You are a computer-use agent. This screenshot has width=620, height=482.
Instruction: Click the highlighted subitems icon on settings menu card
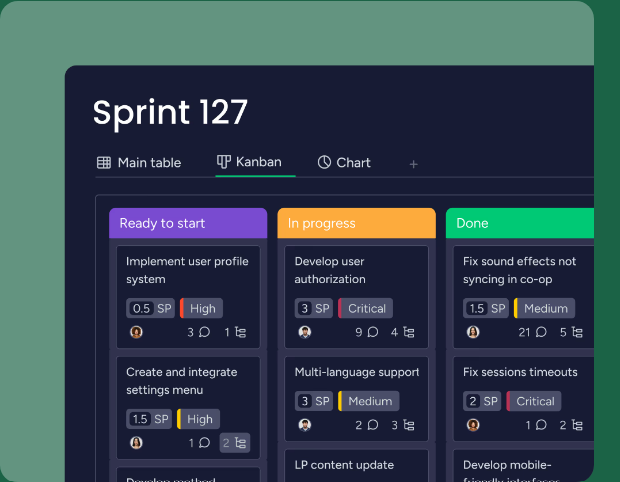(234, 442)
